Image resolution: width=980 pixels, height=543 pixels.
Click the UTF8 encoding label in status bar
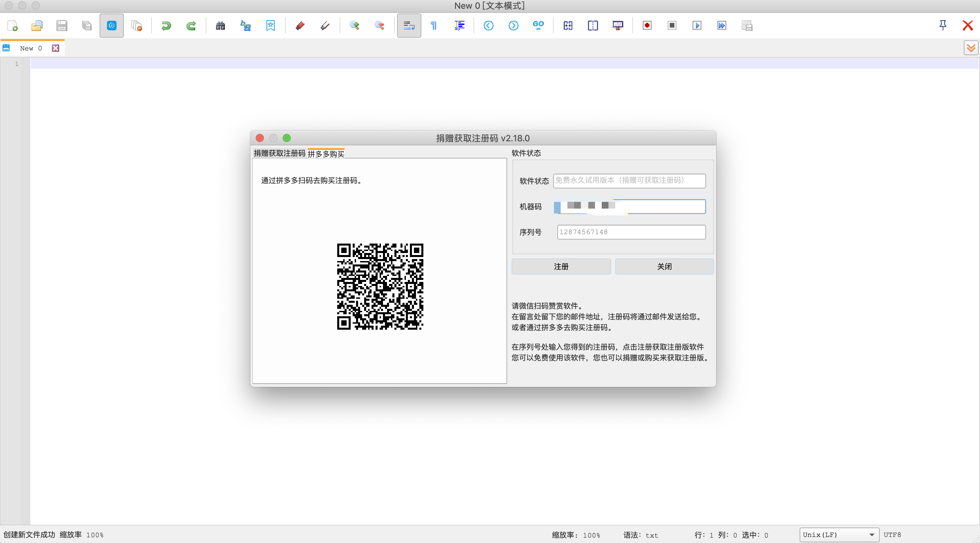892,535
